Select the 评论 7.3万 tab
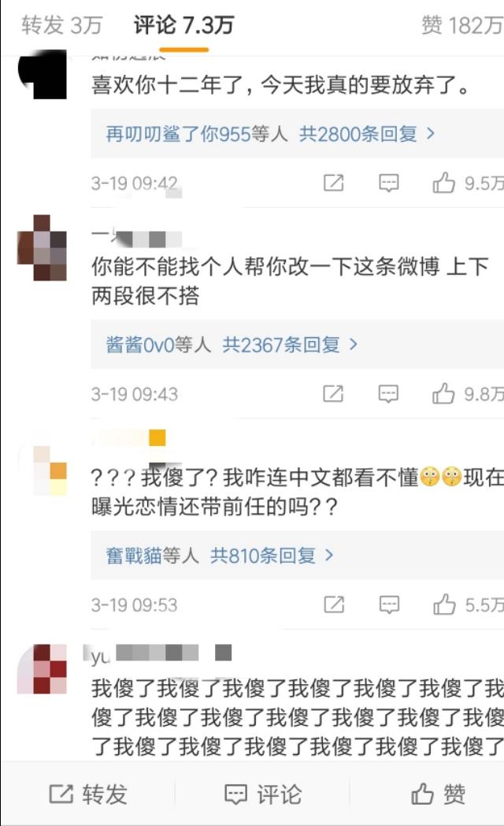The height and width of the screenshot is (826, 504). 183,25
